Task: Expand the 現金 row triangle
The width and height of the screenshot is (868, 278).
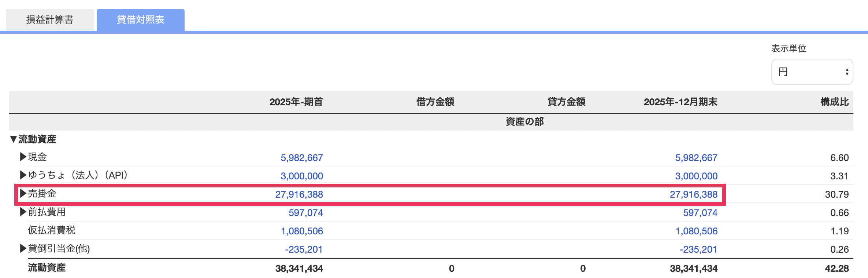Action: point(23,157)
